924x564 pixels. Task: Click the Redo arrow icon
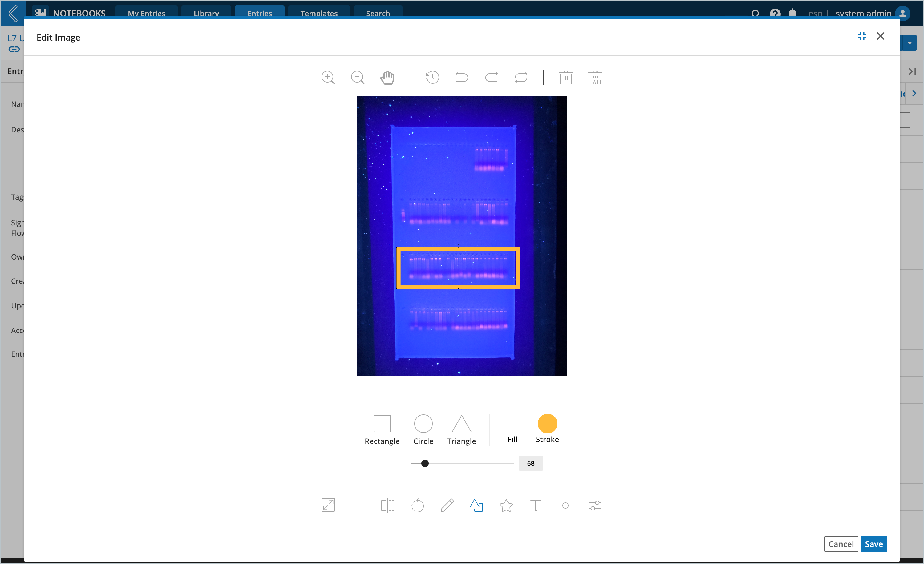pyautogui.click(x=492, y=78)
